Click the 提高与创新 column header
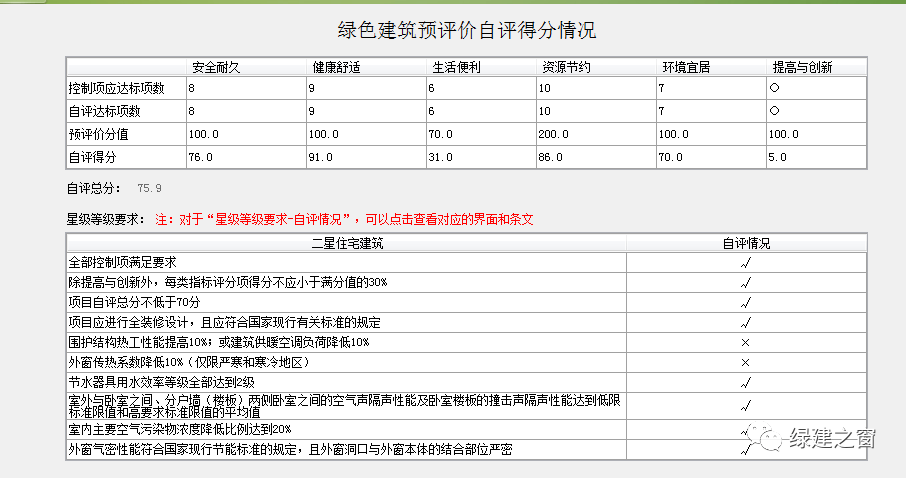This screenshot has width=906, height=478. pyautogui.click(x=802, y=67)
